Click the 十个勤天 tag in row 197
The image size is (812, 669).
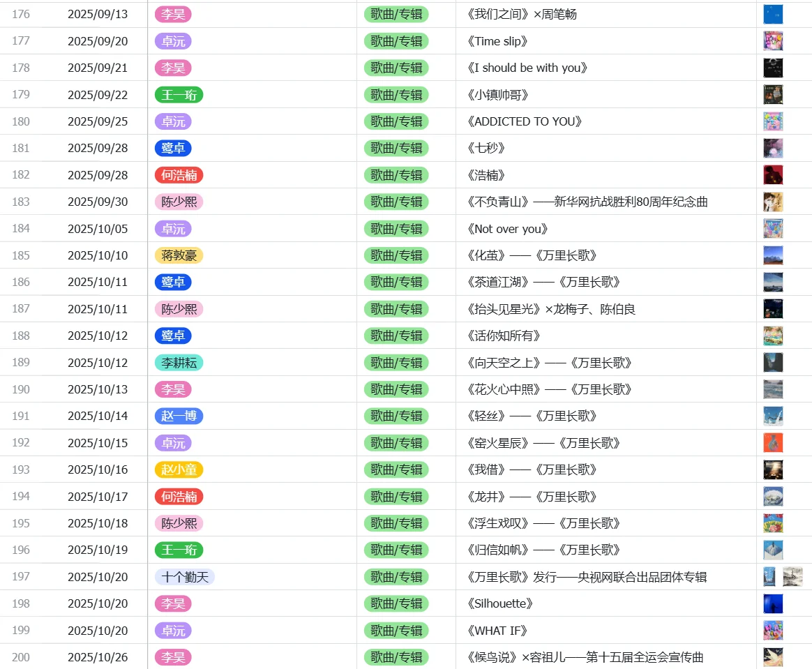(x=184, y=577)
